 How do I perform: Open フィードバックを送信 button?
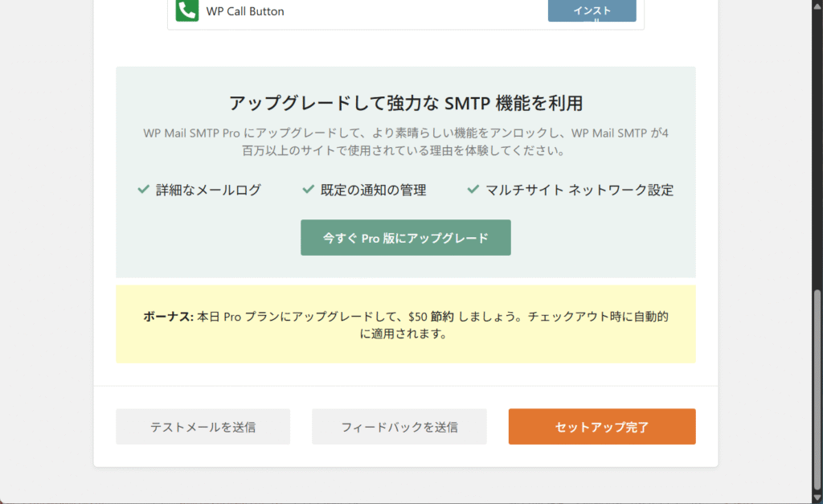[x=399, y=427]
